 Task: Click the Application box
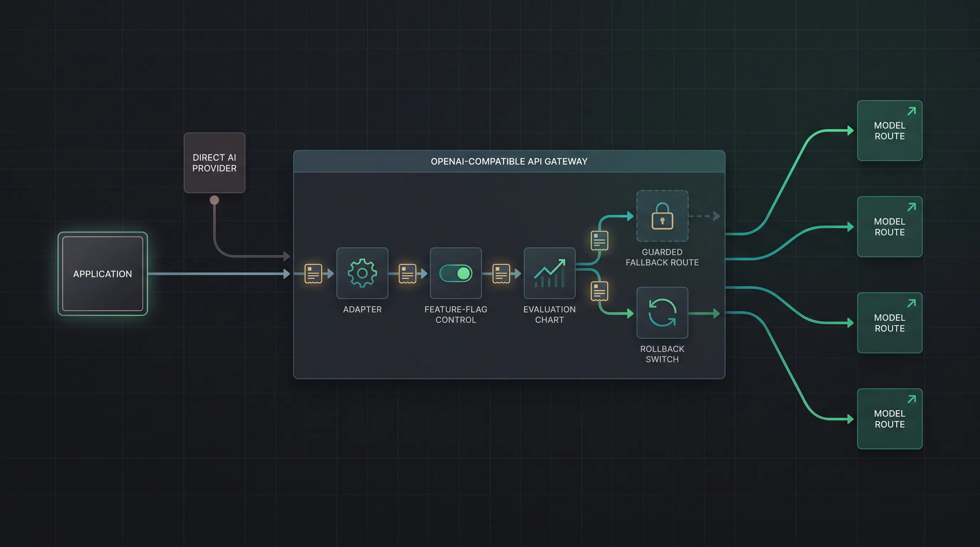pos(103,273)
